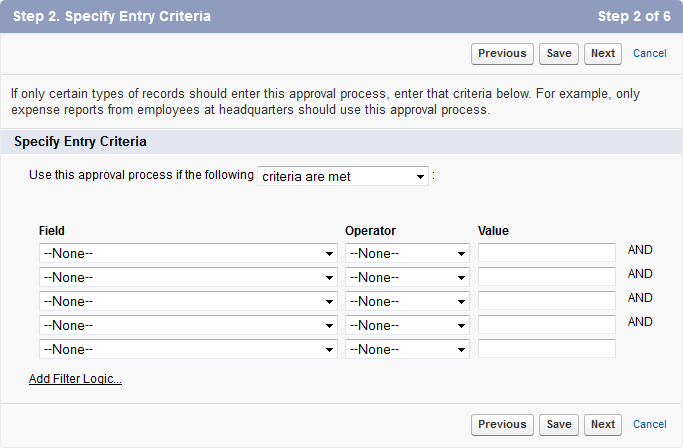683x448 pixels.
Task: Open the 'criteria are met' dropdown
Action: point(343,177)
